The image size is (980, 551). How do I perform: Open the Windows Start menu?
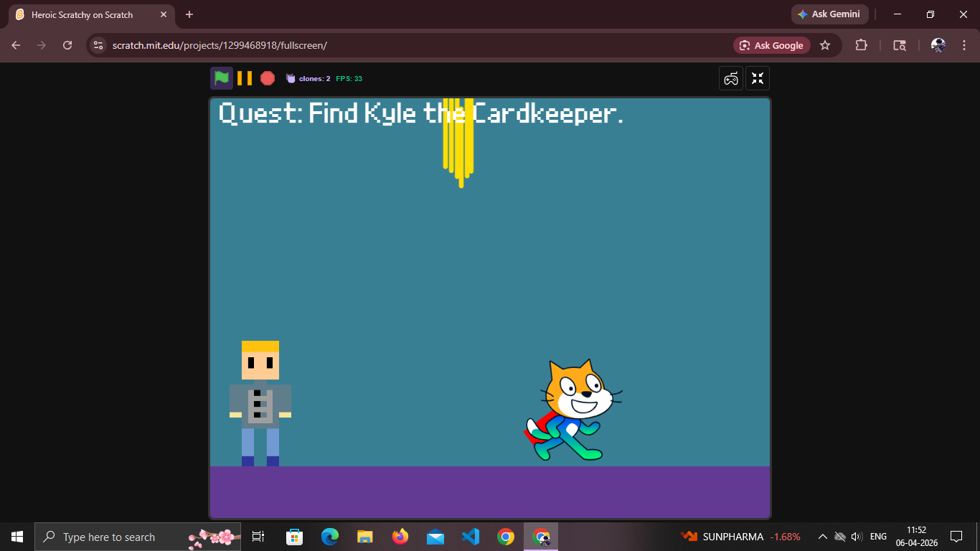(17, 537)
